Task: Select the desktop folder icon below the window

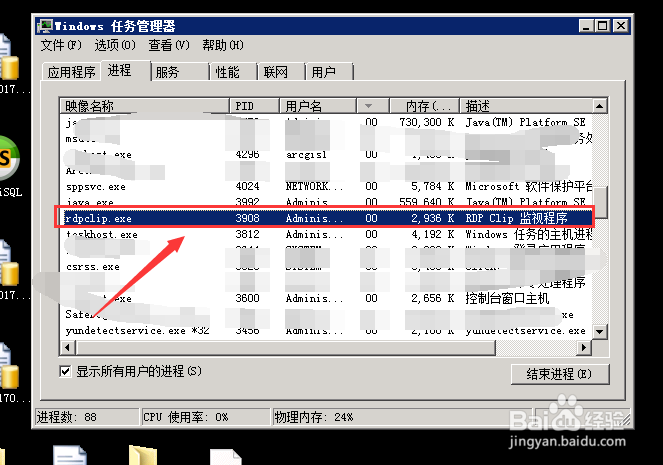Action: [143, 455]
